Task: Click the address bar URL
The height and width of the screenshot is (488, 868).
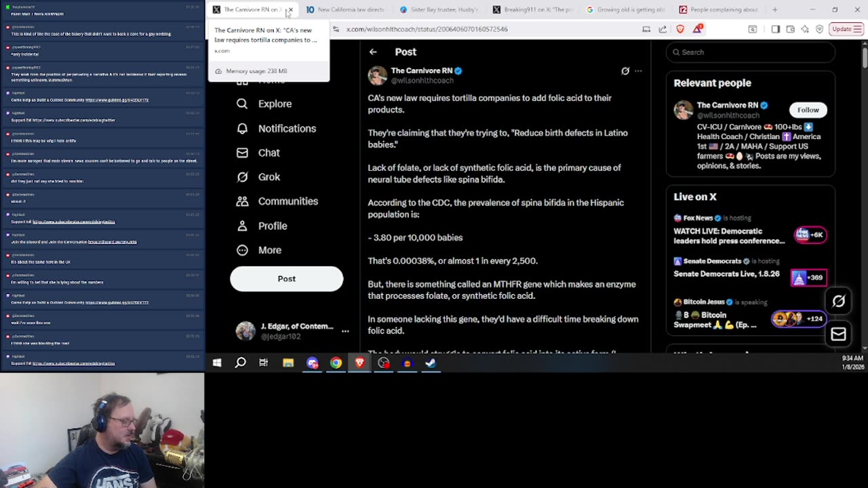Action: (427, 29)
